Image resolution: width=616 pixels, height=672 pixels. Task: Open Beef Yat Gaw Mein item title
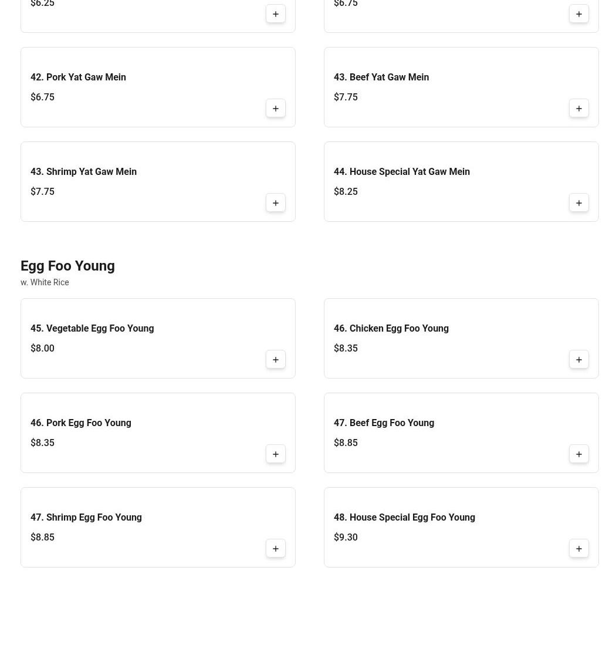click(381, 77)
